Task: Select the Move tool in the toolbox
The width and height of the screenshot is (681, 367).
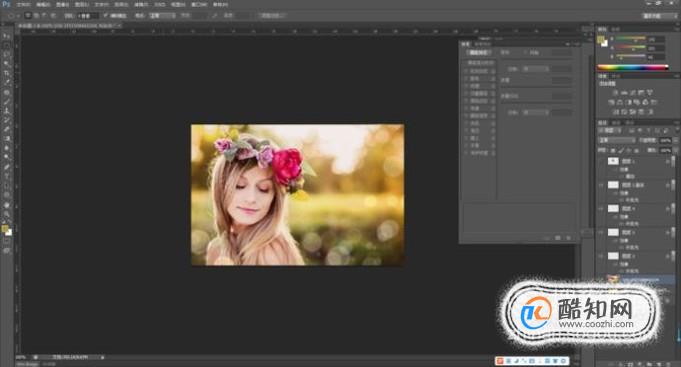Action: click(7, 36)
